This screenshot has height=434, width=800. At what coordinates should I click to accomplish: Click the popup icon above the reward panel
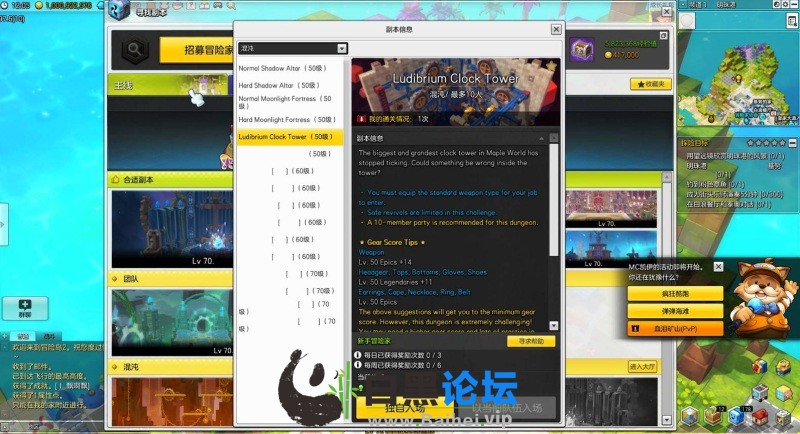click(663, 36)
